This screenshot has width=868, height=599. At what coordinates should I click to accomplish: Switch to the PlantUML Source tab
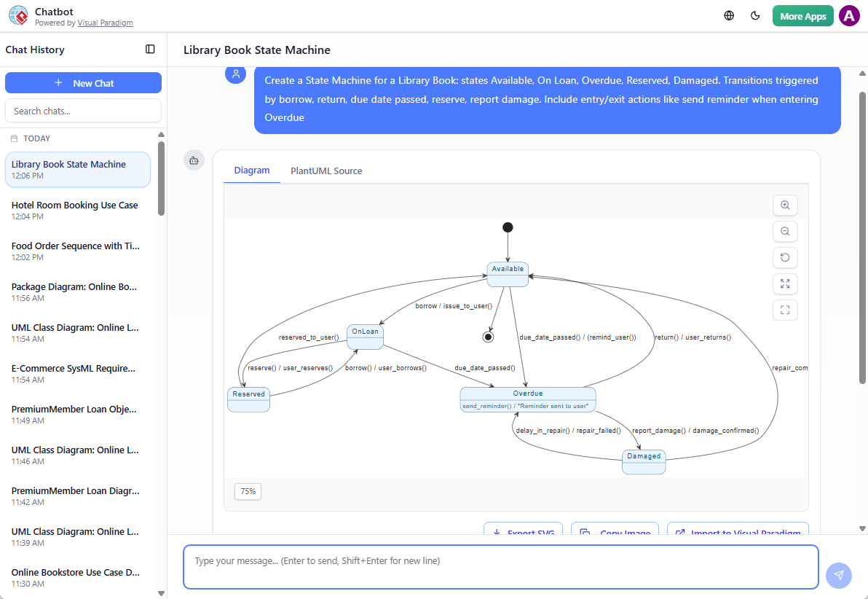326,171
